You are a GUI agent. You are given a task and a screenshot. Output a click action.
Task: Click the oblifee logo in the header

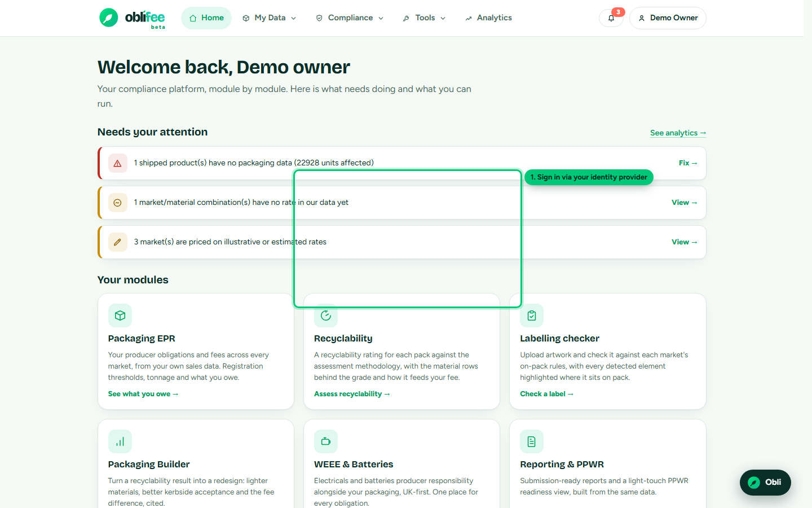133,18
